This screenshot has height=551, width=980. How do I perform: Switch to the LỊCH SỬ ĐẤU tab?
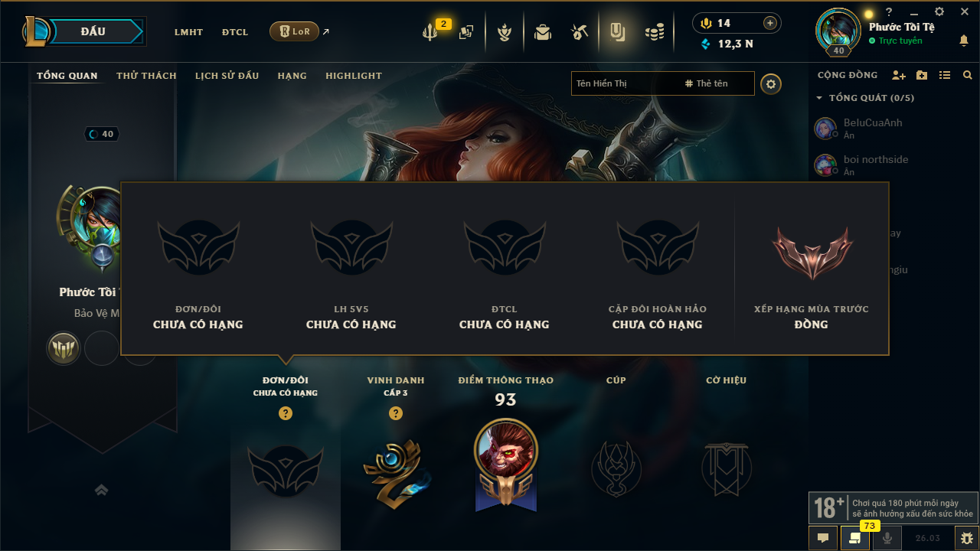(227, 76)
